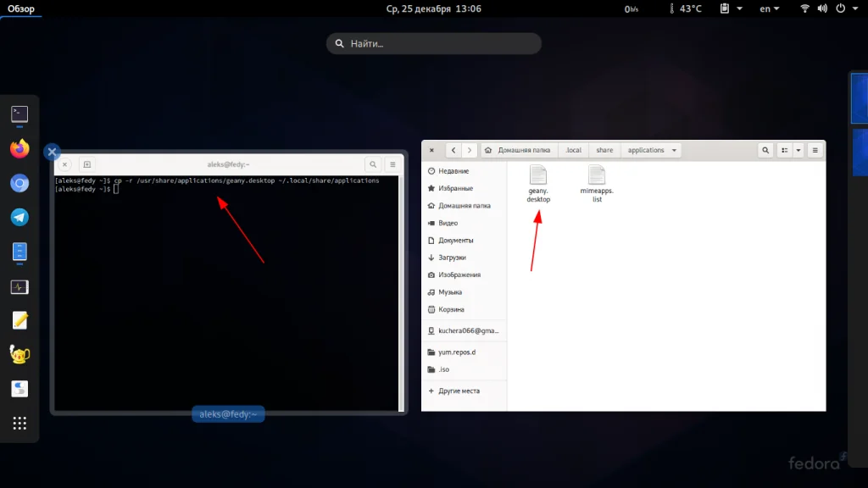Open kuchera066@gma... account in sidebar
The image size is (868, 488).
pyautogui.click(x=464, y=330)
